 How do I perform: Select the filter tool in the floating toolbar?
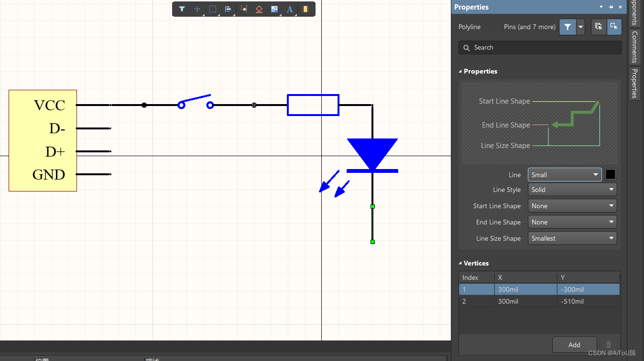(182, 9)
